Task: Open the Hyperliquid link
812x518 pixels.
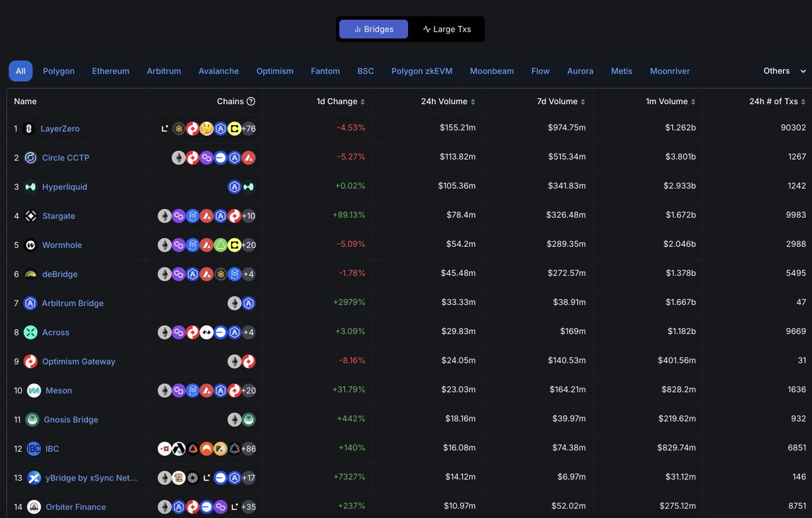Action: (64, 187)
